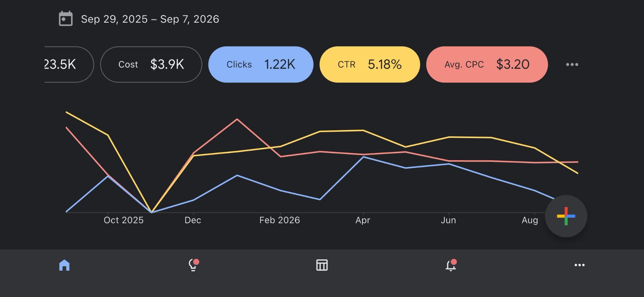Go to the Home tab

[x=64, y=265]
